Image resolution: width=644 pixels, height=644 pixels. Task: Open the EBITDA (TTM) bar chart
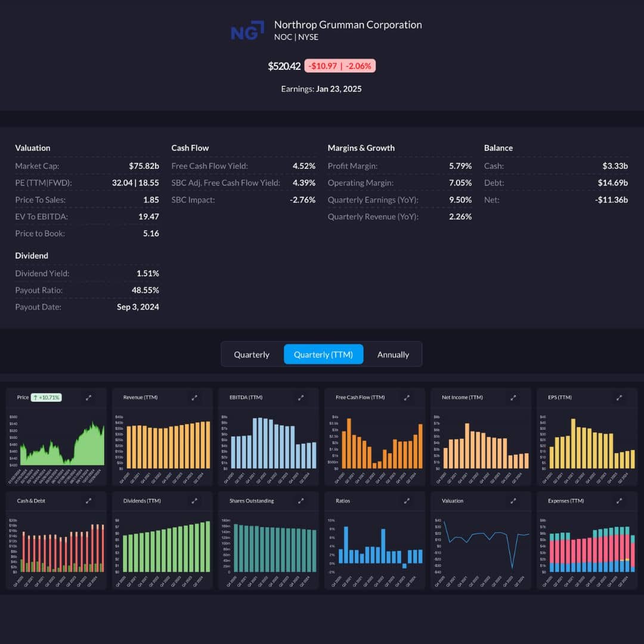point(268,448)
